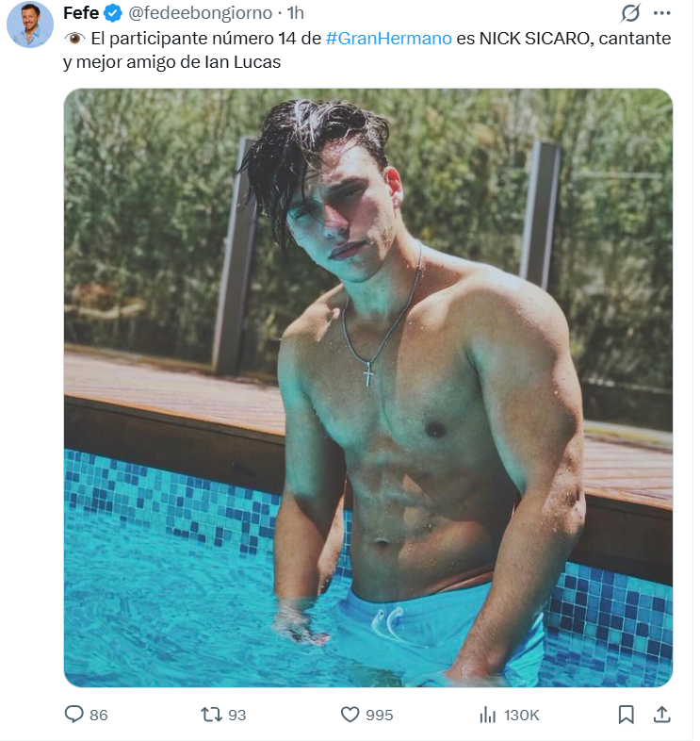The height and width of the screenshot is (741, 700).
Task: Click the 995 likes count
Action: tap(379, 716)
